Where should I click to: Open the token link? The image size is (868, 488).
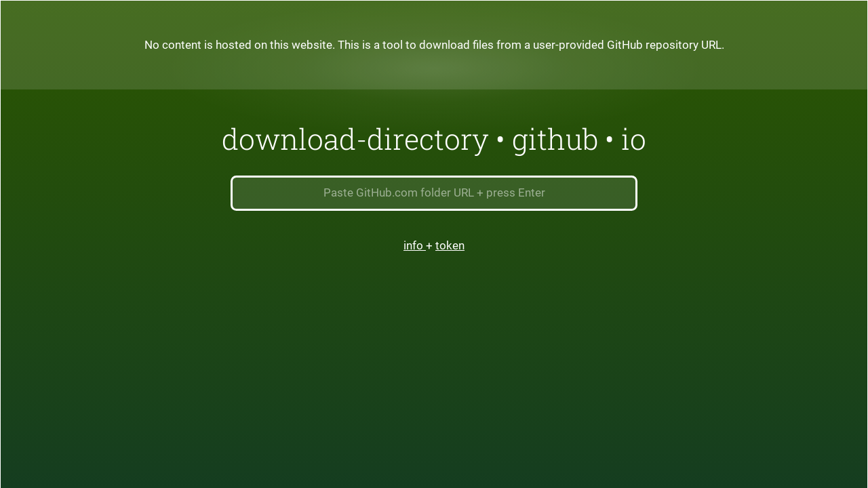450,245
